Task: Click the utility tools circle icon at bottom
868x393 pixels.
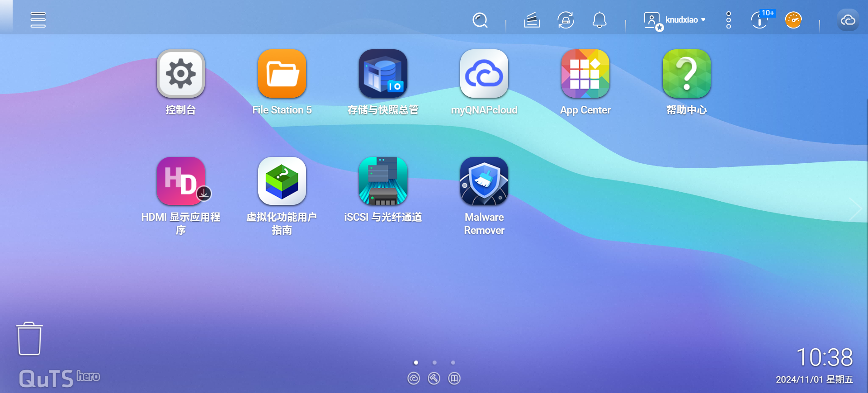Action: pos(434,378)
